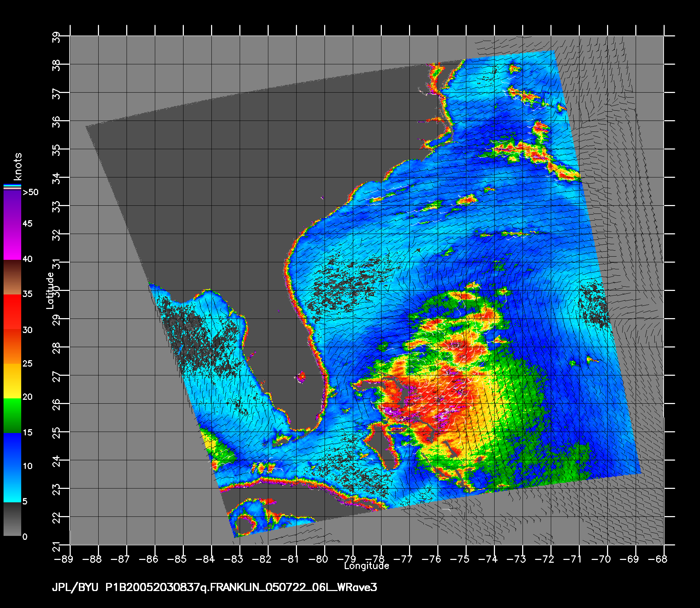The width and height of the screenshot is (700, 608).
Task: Click the latitude axis tick label '33'
Action: pyautogui.click(x=56, y=207)
